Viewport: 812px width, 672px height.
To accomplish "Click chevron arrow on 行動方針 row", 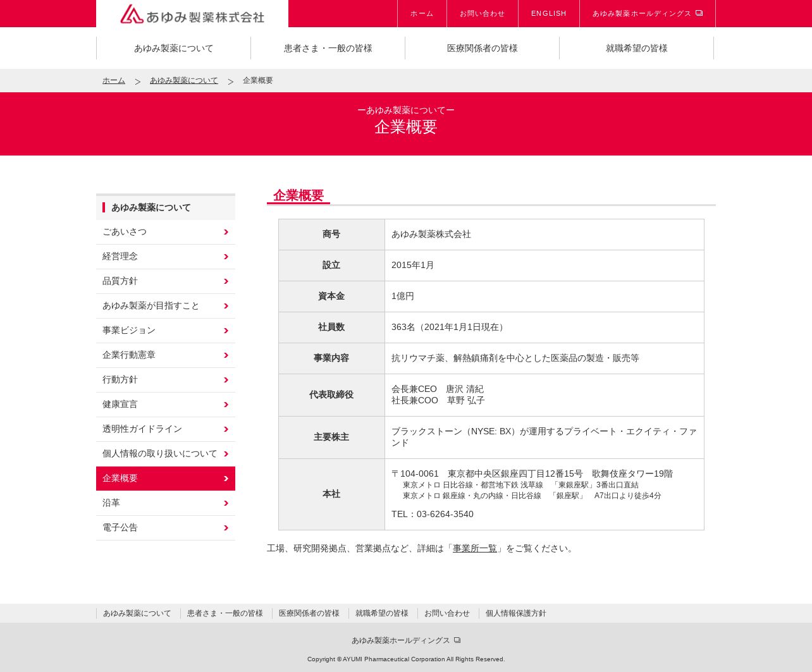I will (226, 380).
